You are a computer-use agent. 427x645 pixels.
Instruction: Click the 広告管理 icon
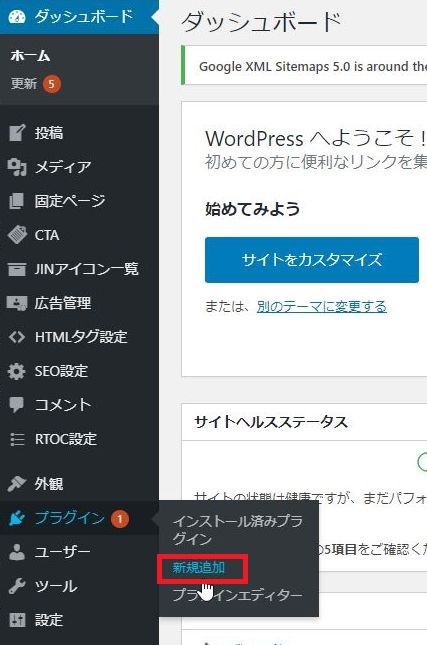(x=17, y=303)
